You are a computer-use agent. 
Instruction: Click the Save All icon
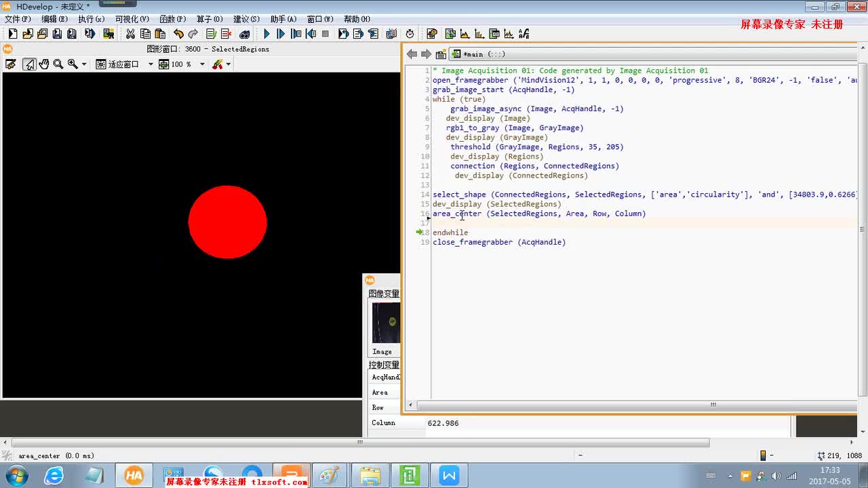(72, 34)
